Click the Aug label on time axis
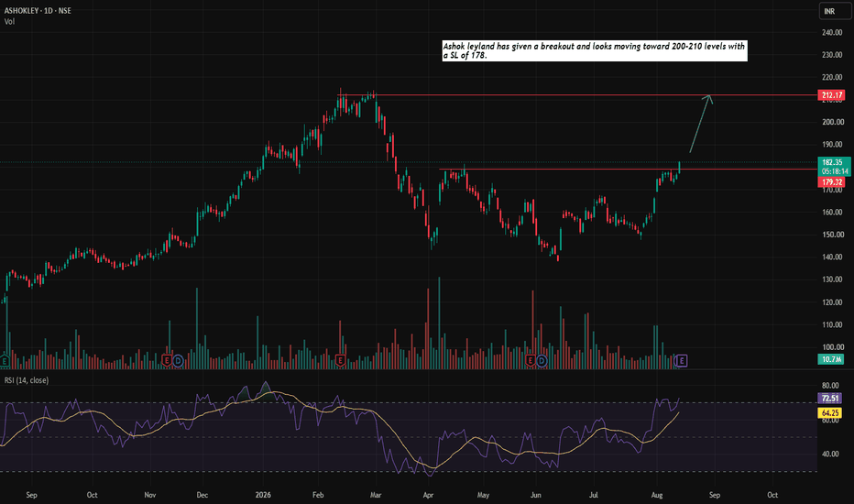The width and height of the screenshot is (854, 504). click(657, 495)
